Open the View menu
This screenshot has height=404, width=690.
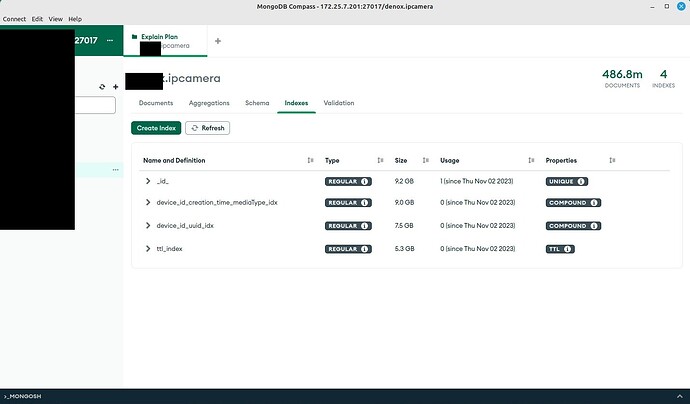[x=56, y=19]
